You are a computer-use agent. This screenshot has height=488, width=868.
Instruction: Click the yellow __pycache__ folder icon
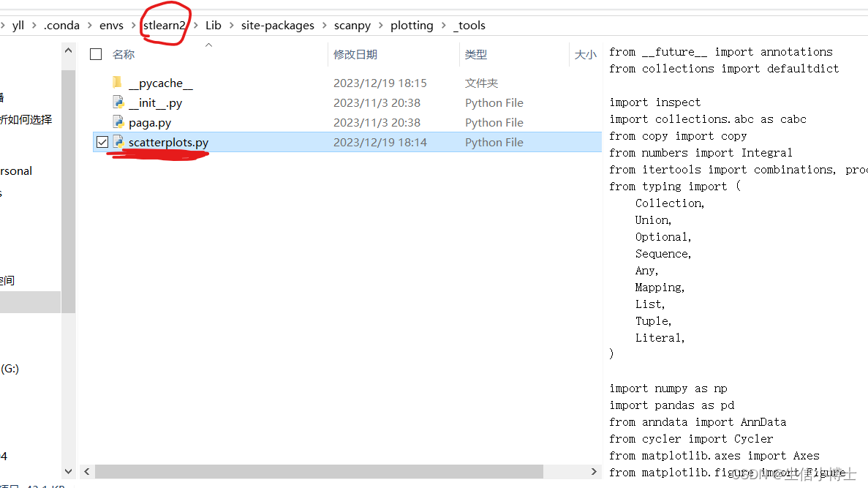point(118,83)
